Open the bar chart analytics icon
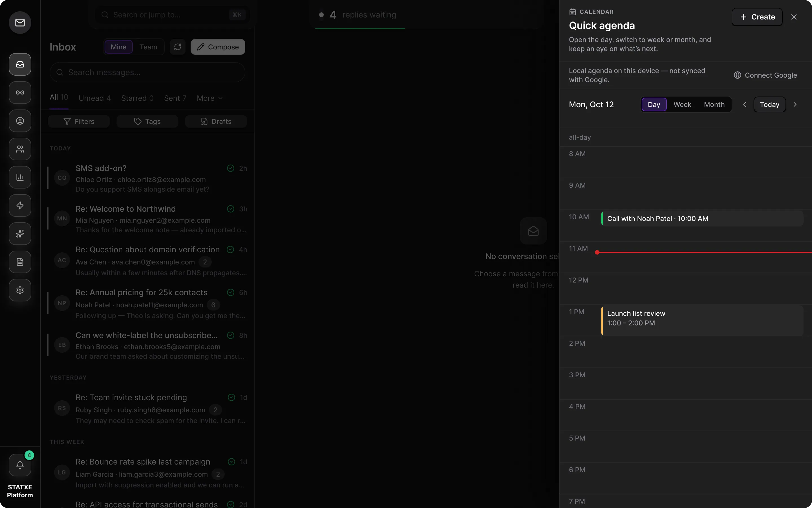The width and height of the screenshot is (812, 508). [20, 177]
